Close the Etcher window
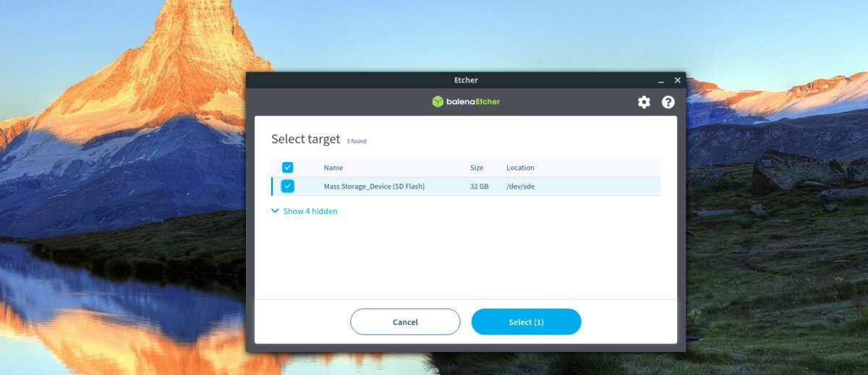Viewport: 868px width, 375px height. [x=678, y=80]
